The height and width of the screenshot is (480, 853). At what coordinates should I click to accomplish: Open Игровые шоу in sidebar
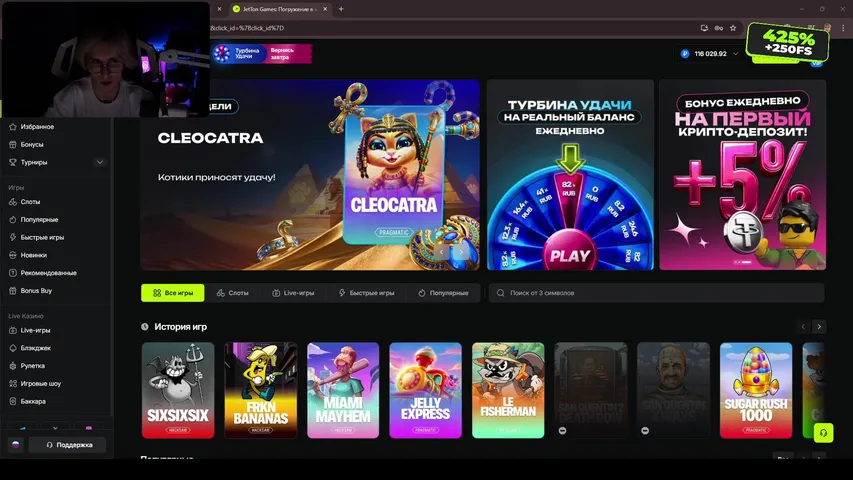pos(40,384)
